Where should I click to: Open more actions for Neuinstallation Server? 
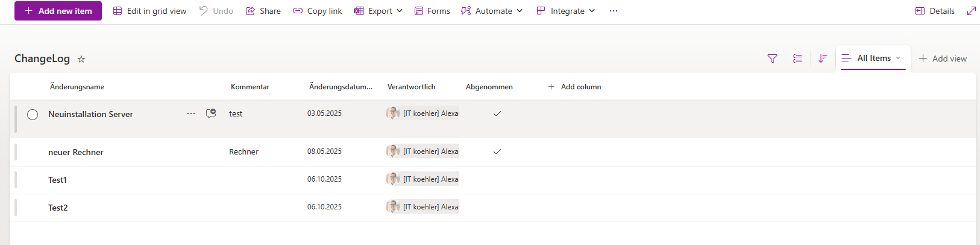point(191,113)
